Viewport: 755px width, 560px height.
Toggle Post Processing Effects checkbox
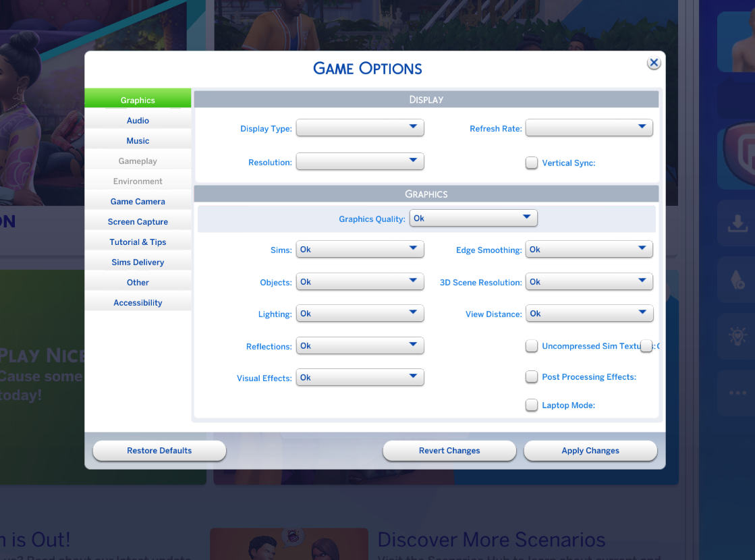532,376
